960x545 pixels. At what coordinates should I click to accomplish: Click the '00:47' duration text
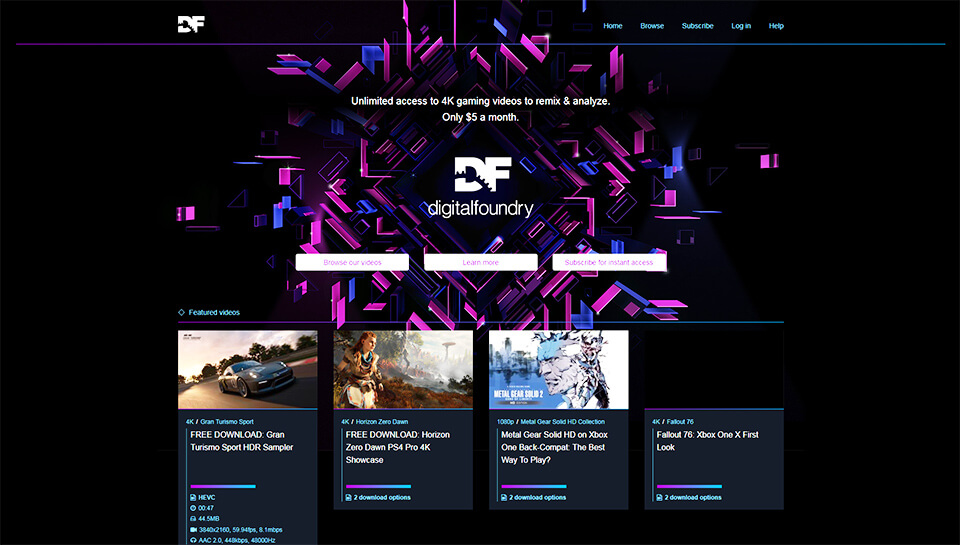[x=206, y=508]
